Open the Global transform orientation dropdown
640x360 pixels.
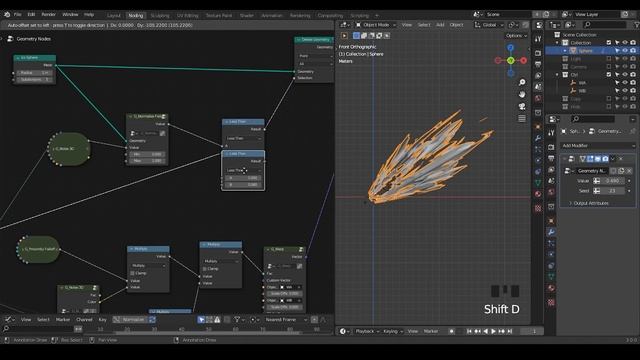[x=489, y=25]
